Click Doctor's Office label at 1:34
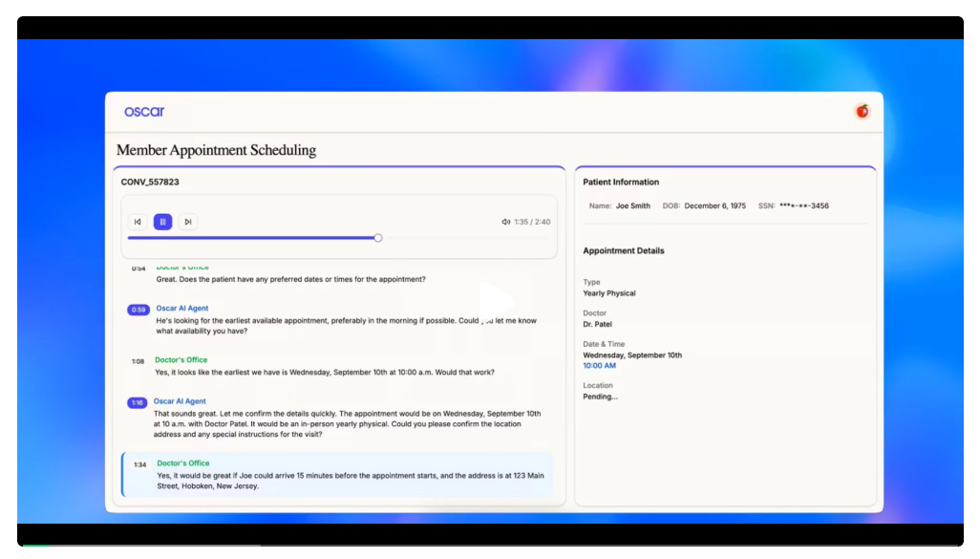 pos(183,463)
